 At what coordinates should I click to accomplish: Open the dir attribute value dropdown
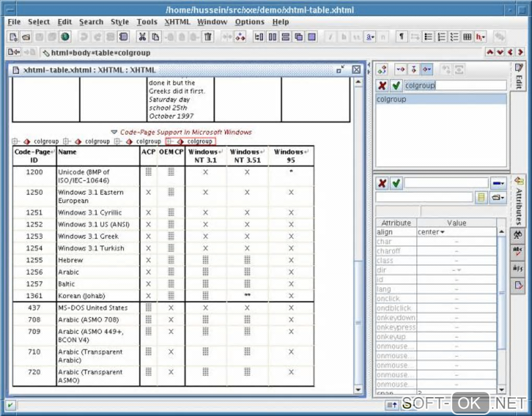point(458,270)
